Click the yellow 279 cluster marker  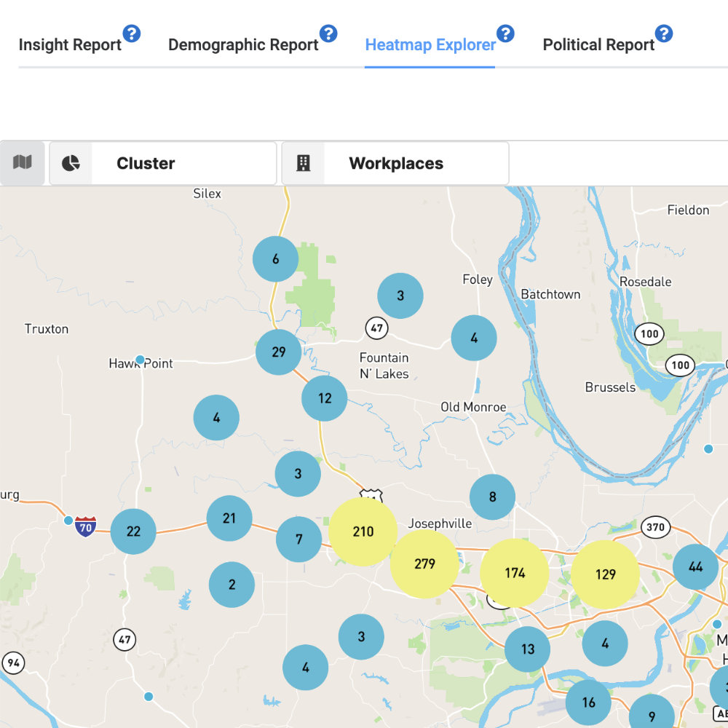[424, 564]
